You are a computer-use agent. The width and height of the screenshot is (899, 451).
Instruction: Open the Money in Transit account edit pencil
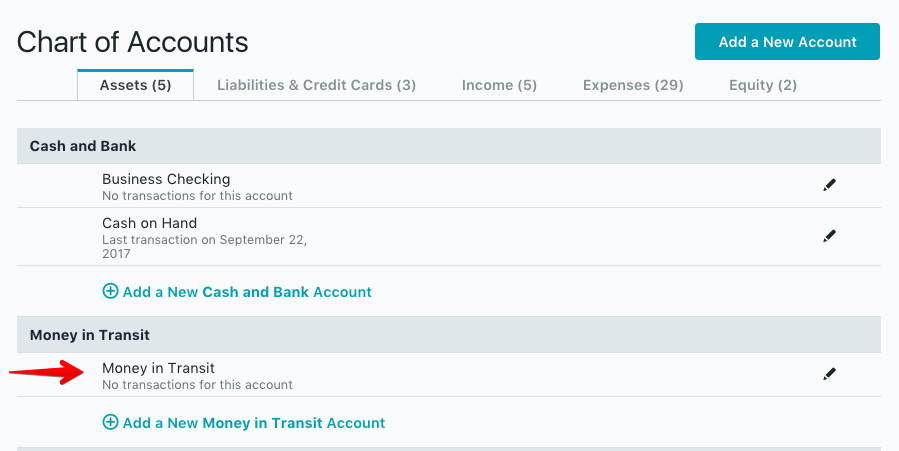click(x=829, y=374)
